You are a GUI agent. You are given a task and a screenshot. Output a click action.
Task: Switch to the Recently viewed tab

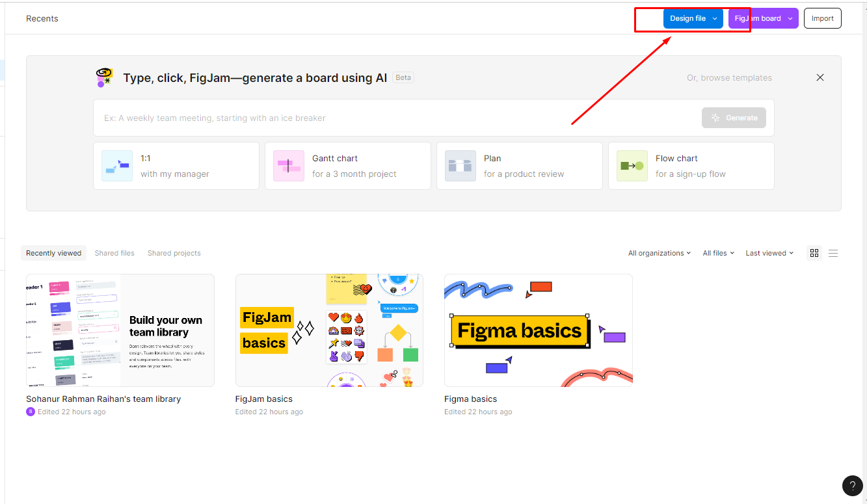(54, 253)
